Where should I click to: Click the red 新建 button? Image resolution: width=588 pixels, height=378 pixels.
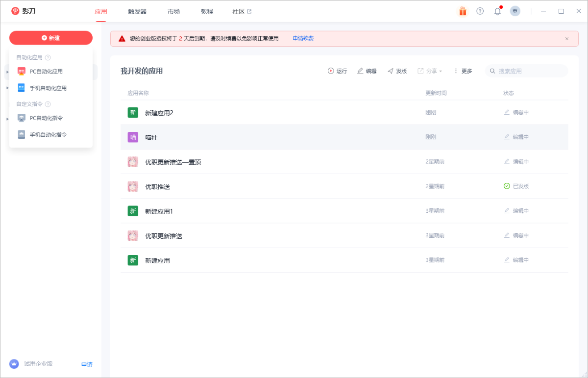pyautogui.click(x=51, y=38)
